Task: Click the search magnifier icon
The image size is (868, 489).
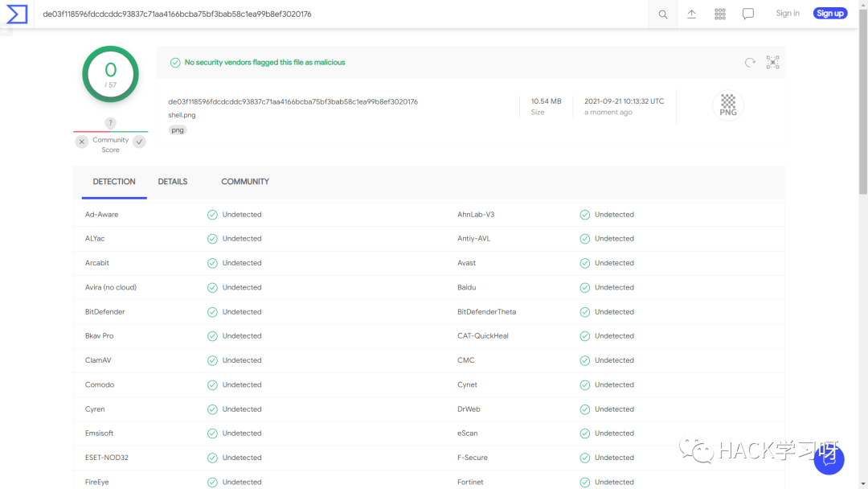Action: point(662,14)
